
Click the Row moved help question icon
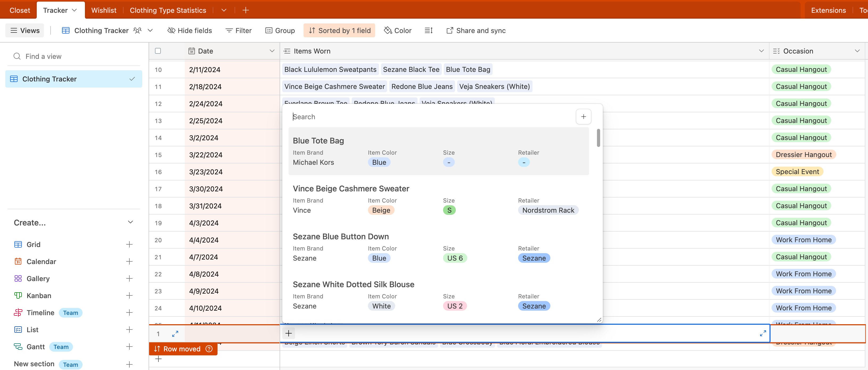pos(209,349)
